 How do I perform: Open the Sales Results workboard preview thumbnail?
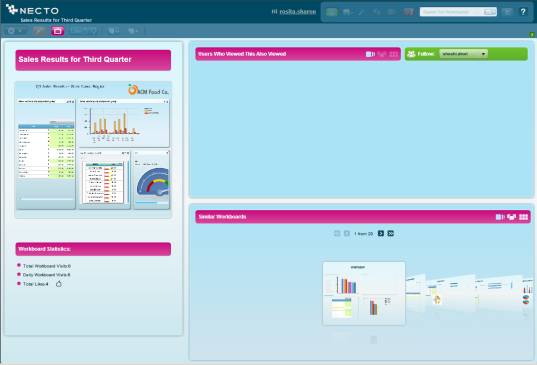point(93,150)
